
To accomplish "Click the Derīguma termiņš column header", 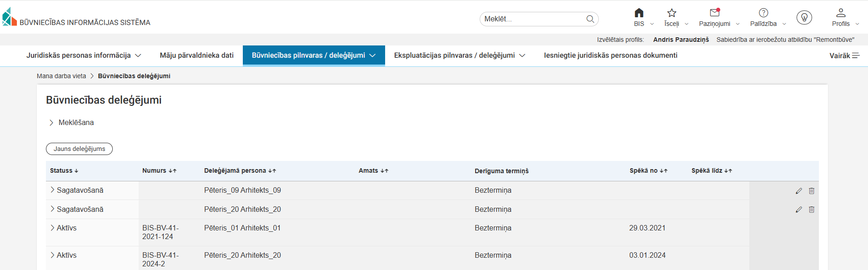I will click(x=502, y=171).
